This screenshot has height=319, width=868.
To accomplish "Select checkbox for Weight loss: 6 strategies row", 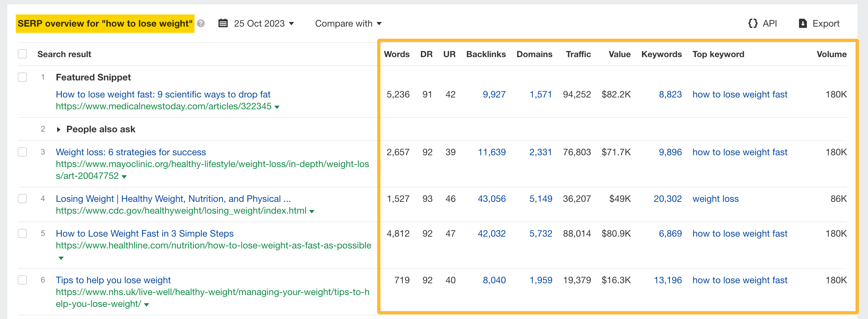I will (x=22, y=152).
